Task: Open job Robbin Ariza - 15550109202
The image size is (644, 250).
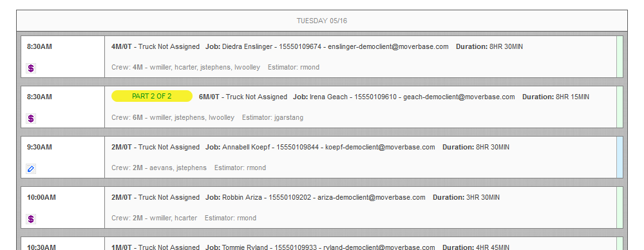Action: pos(316,197)
